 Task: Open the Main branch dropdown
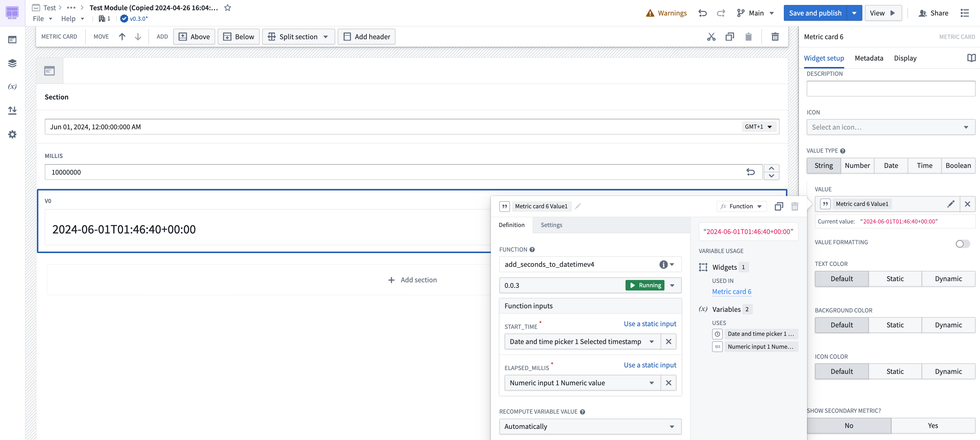pyautogui.click(x=755, y=13)
